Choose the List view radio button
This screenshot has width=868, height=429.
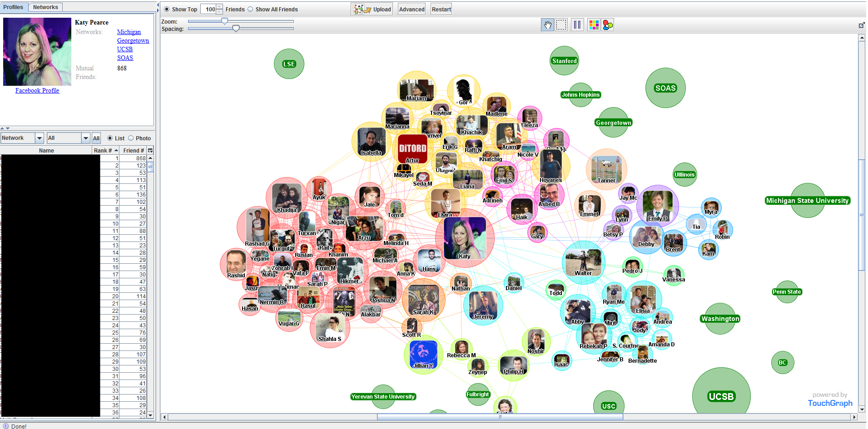click(x=110, y=138)
